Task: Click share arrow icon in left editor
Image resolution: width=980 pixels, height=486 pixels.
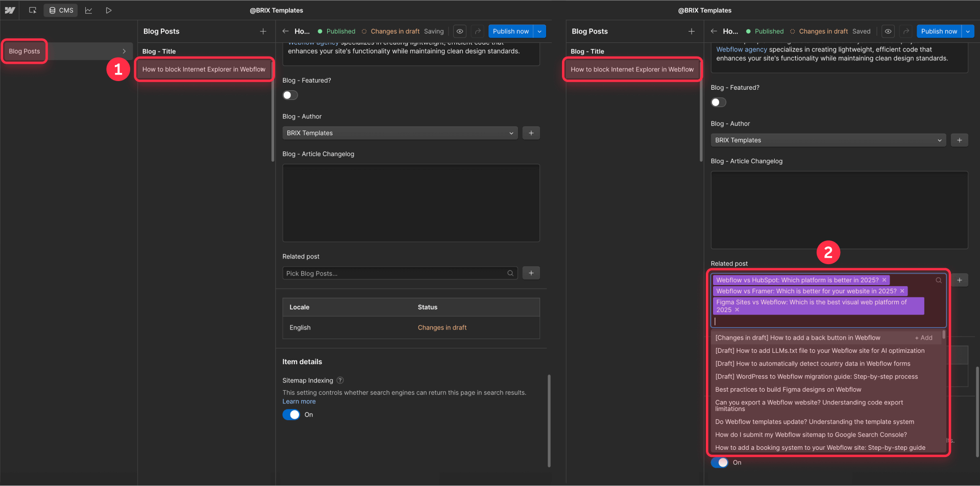Action: pyautogui.click(x=478, y=31)
